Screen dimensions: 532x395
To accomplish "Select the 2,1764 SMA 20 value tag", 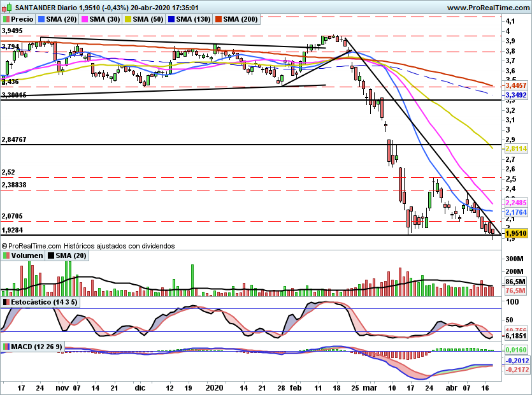I will click(516, 212).
